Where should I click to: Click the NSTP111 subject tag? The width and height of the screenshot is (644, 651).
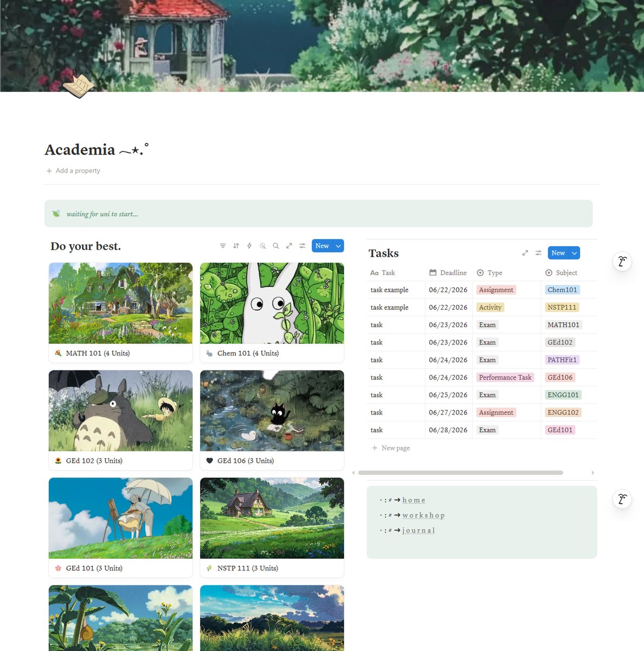(562, 307)
